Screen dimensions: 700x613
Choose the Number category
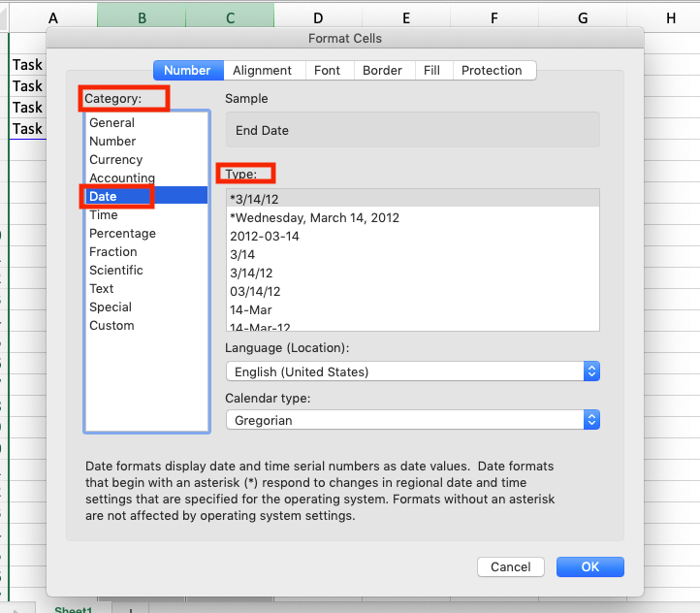click(x=146, y=141)
